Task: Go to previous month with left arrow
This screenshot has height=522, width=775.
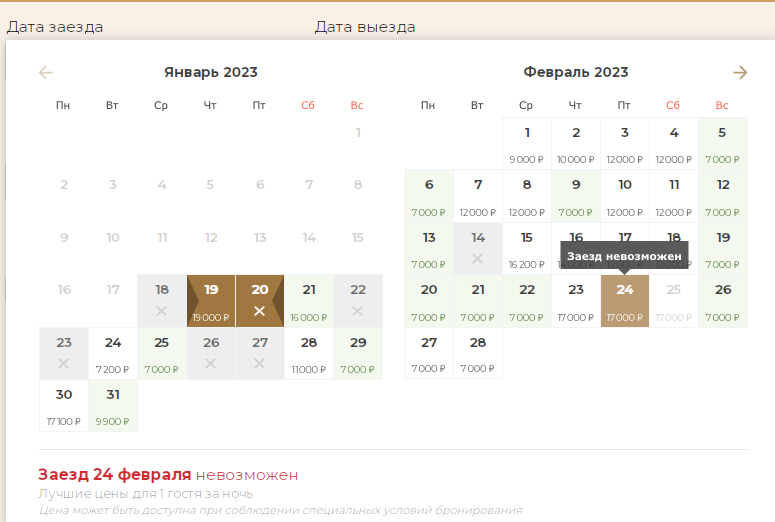Action: coord(45,72)
